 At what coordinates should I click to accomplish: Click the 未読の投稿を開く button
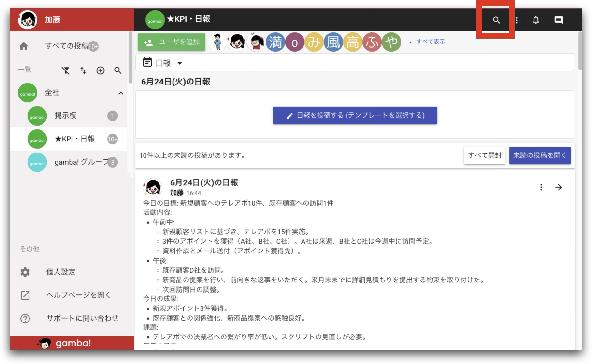click(x=540, y=155)
